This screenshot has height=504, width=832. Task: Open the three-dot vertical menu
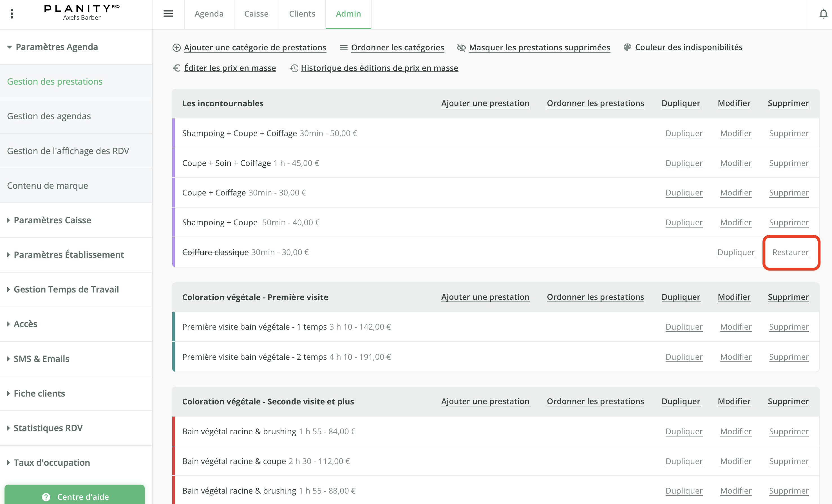[12, 14]
